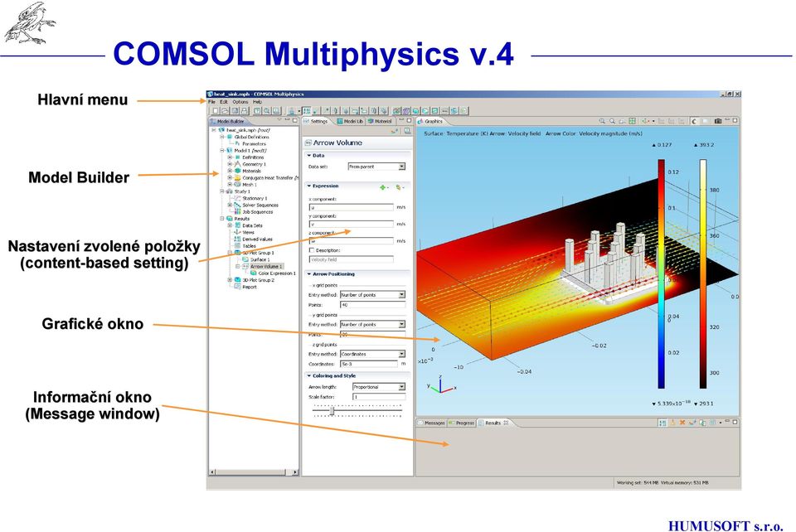Select the Job Sequences tree item

click(257, 212)
